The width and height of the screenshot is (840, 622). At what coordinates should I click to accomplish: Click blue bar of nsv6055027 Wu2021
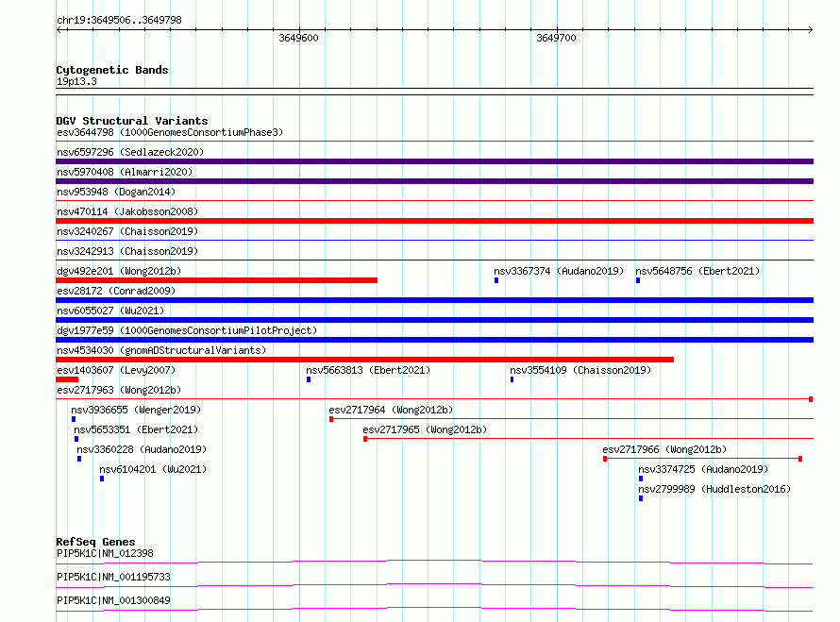tap(434, 320)
